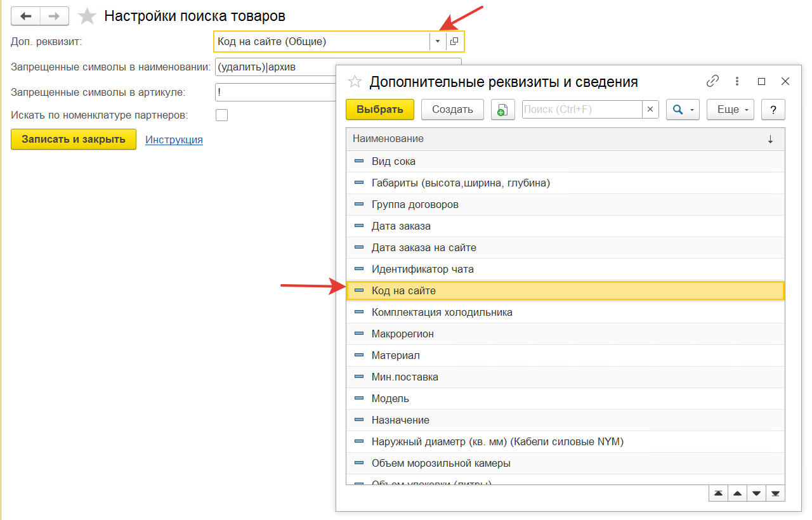Select the Материал row
The height and width of the screenshot is (520, 812).
565,355
